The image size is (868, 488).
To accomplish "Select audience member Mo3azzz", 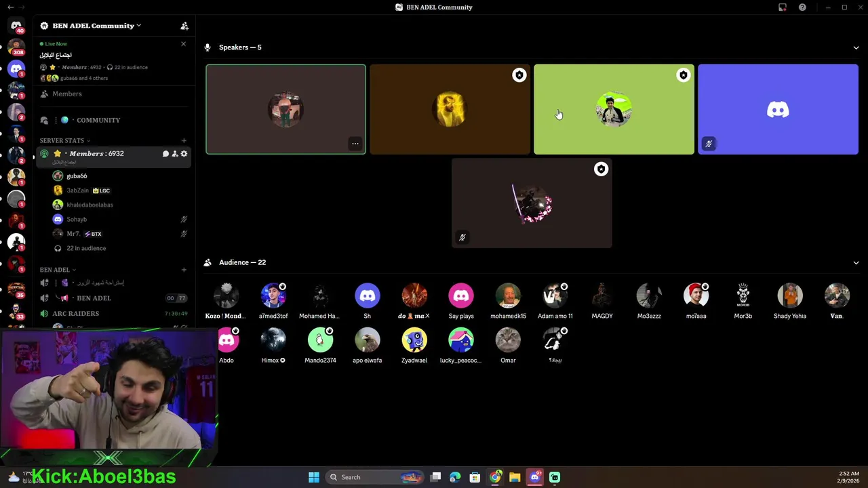I will (x=649, y=301).
